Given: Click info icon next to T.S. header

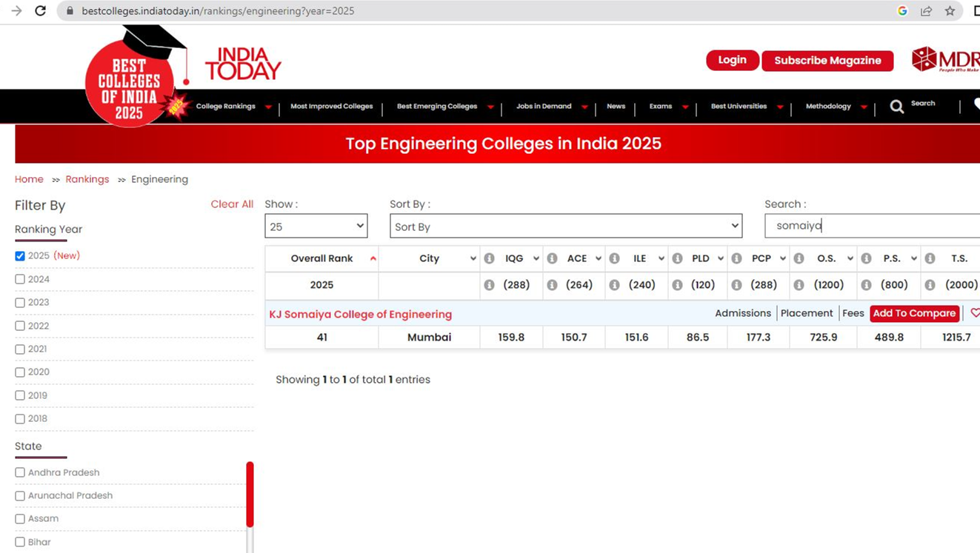Looking at the screenshot, I should point(930,258).
